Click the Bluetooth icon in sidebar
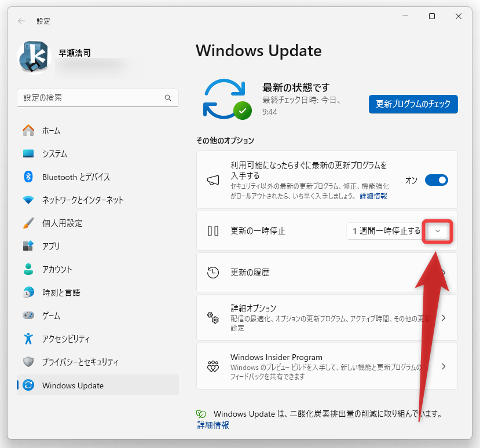The width and height of the screenshot is (480, 448). pos(28,177)
